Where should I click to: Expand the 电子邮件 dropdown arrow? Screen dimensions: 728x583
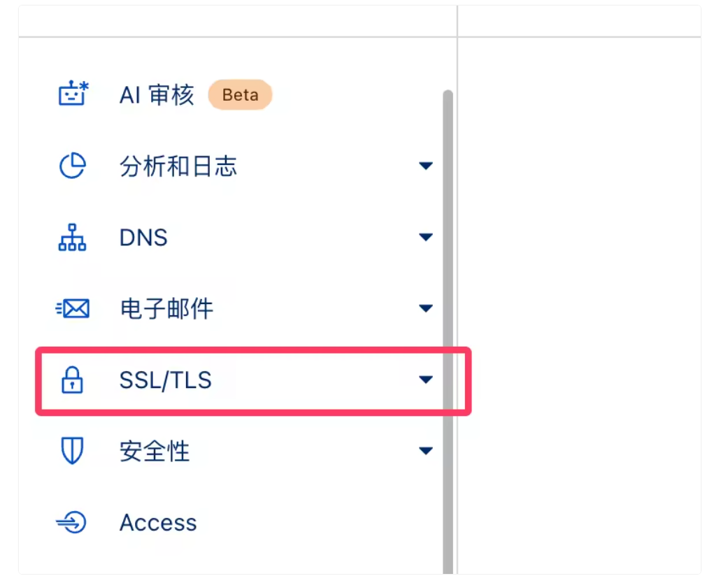click(x=425, y=308)
